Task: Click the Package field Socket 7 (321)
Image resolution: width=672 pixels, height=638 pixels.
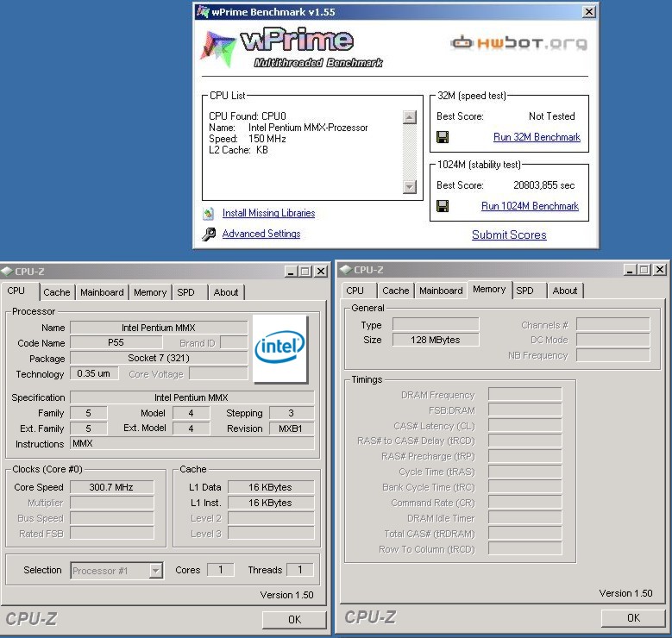Action: click(x=159, y=358)
